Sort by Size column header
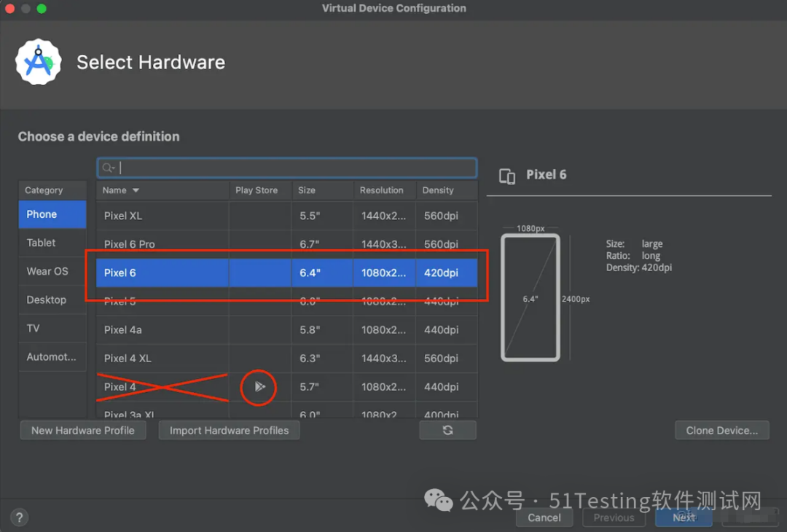This screenshot has height=532, width=787. tap(307, 190)
